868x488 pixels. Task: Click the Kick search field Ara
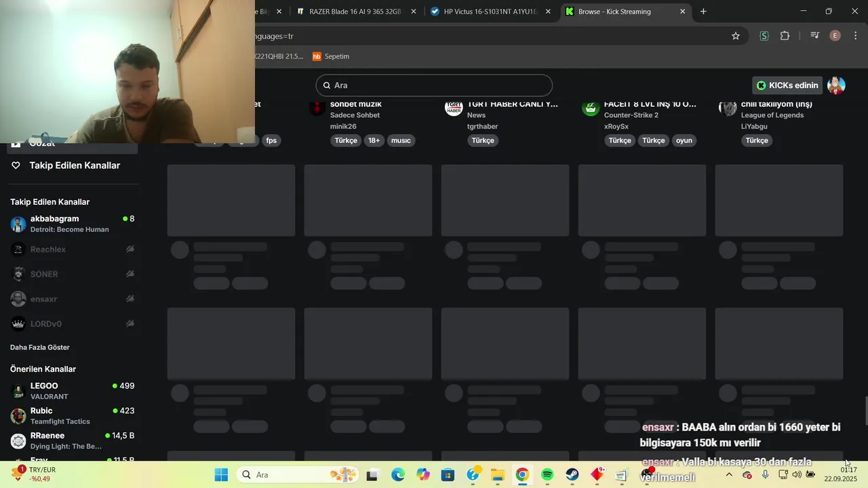[x=434, y=85]
